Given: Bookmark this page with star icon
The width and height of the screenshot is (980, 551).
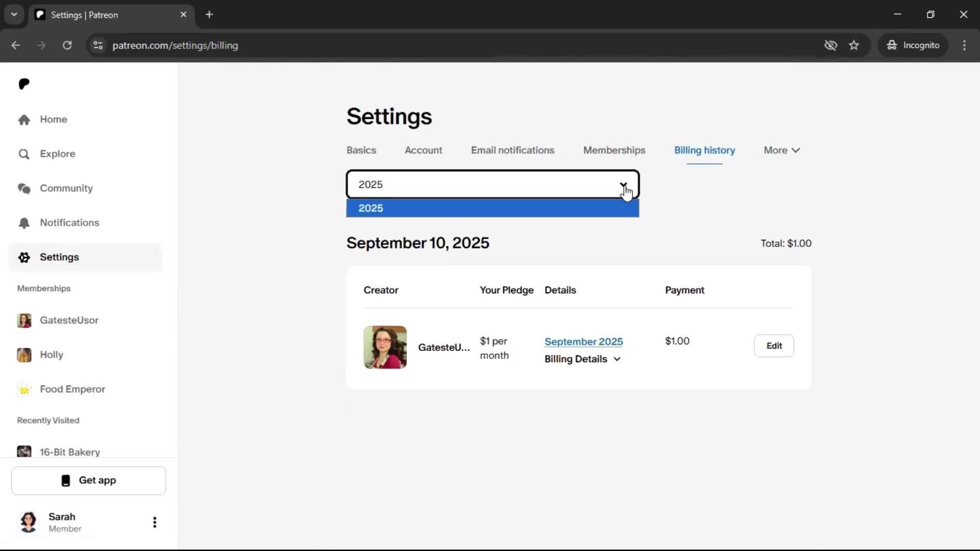Looking at the screenshot, I should coord(854,45).
